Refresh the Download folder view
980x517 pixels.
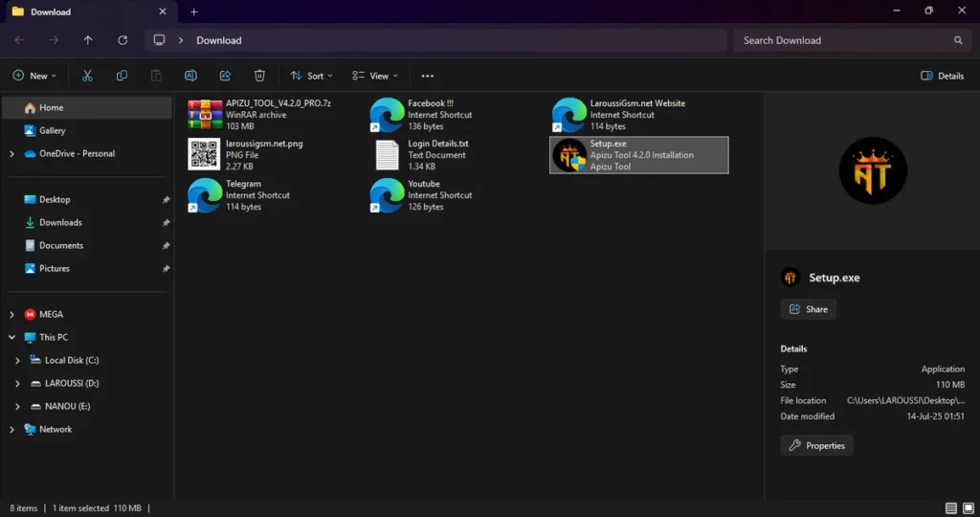point(122,40)
